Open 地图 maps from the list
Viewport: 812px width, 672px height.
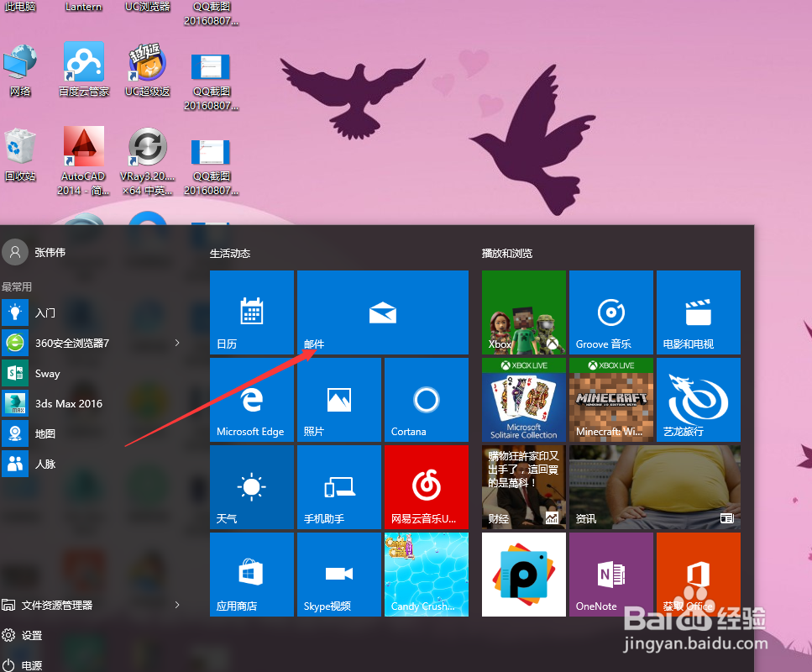click(x=93, y=433)
